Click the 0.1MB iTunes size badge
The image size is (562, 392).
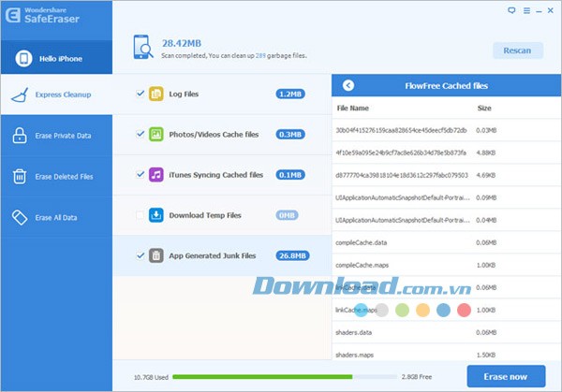[x=290, y=175]
